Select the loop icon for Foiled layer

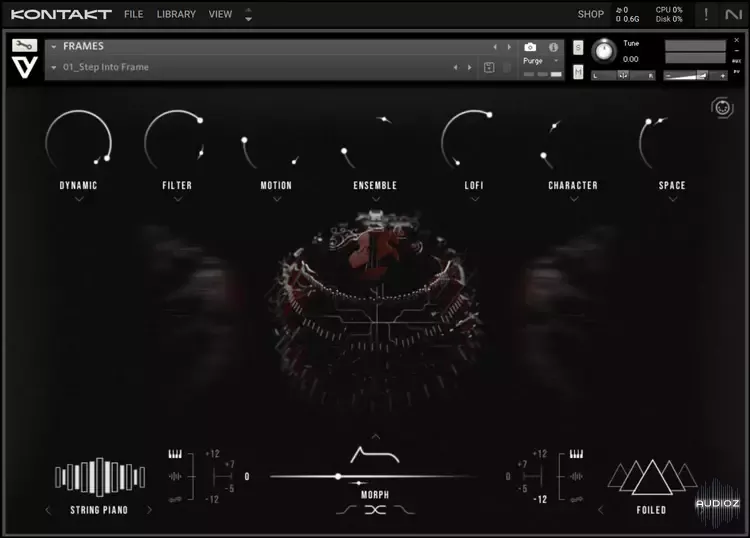576,499
